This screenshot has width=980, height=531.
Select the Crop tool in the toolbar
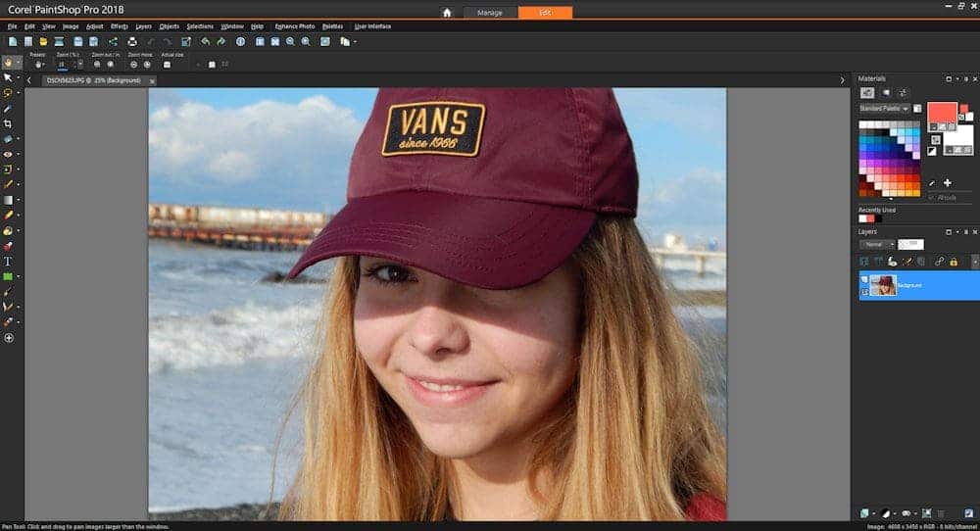[8, 124]
